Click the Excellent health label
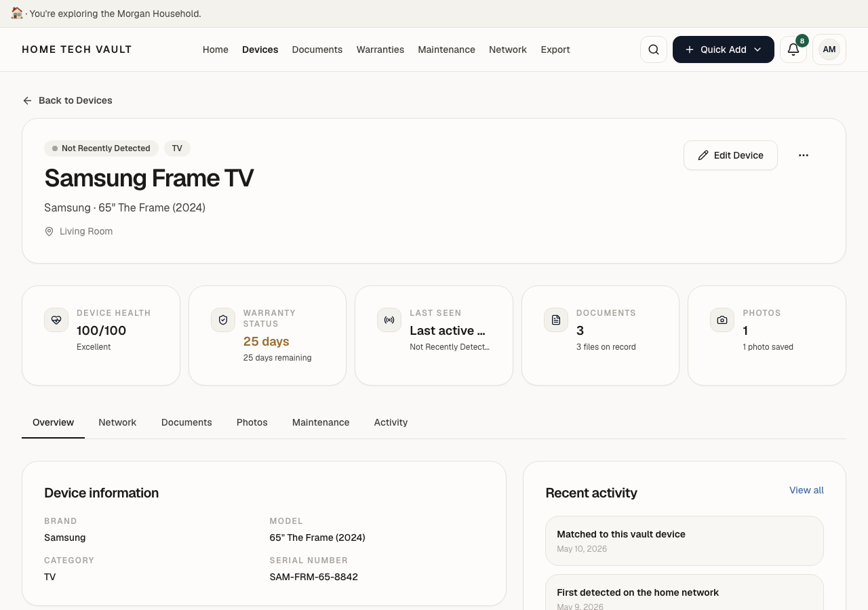The height and width of the screenshot is (610, 868). [94, 347]
